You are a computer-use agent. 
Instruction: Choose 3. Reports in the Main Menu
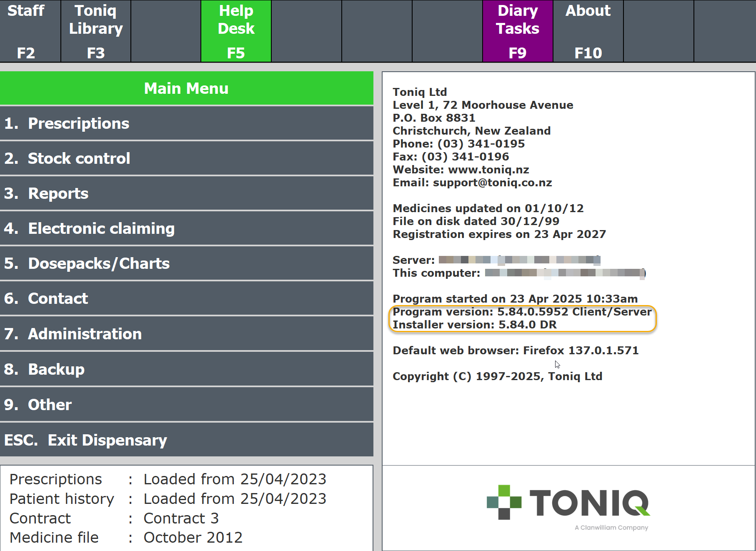[x=187, y=193]
